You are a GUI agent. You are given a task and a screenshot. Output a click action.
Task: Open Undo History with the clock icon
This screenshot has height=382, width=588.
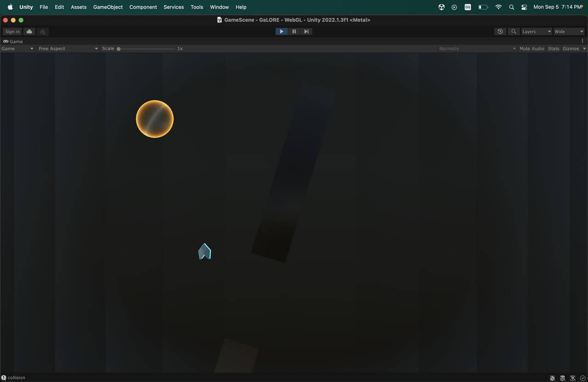pyautogui.click(x=500, y=31)
